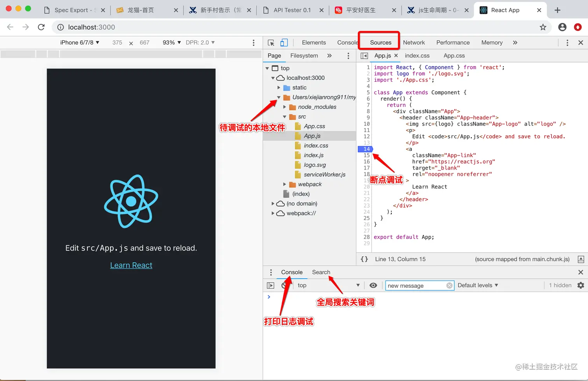The width and height of the screenshot is (588, 381).
Task: Expand the (no domain) node
Action: point(273,204)
